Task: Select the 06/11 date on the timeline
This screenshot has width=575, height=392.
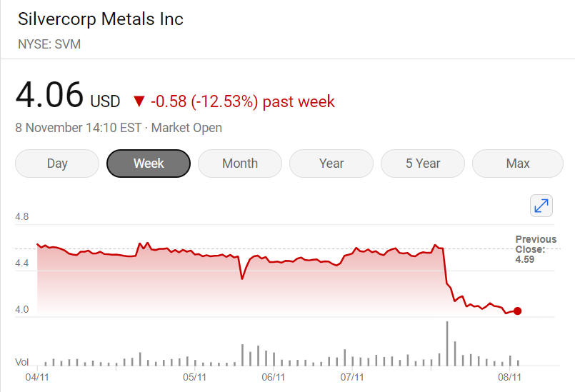Action: [x=274, y=376]
